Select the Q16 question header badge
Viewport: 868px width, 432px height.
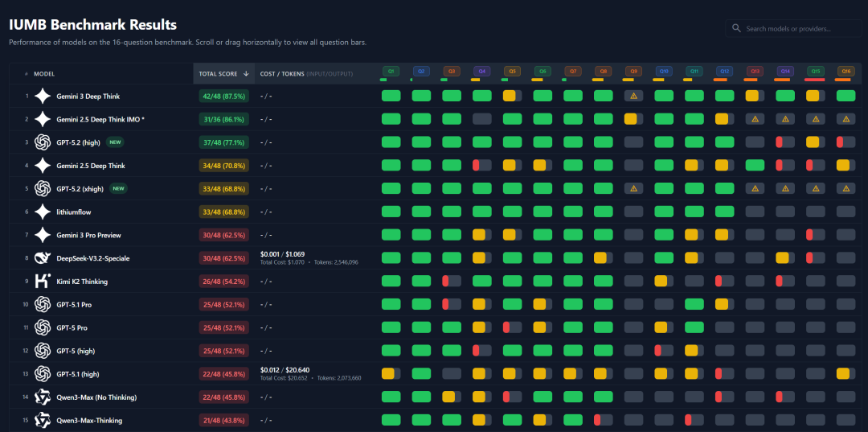coord(845,72)
